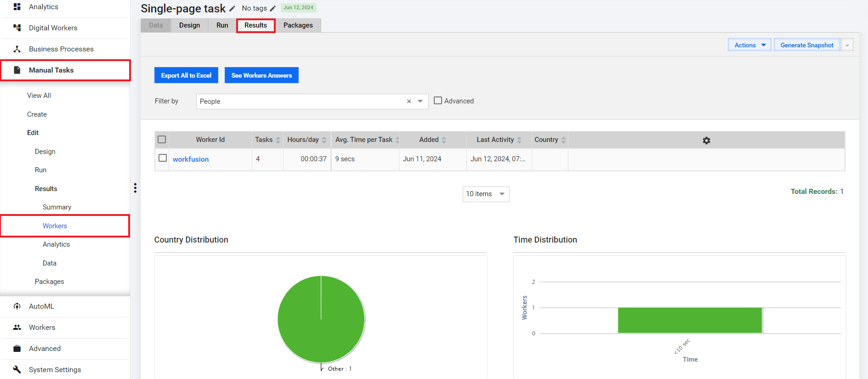Click the briefcase icon for Advanced
Screen dimensions: 868x379
(x=17, y=349)
